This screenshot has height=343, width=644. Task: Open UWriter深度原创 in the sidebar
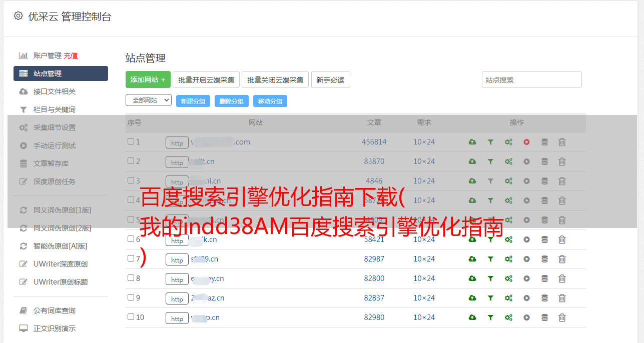coord(61,264)
